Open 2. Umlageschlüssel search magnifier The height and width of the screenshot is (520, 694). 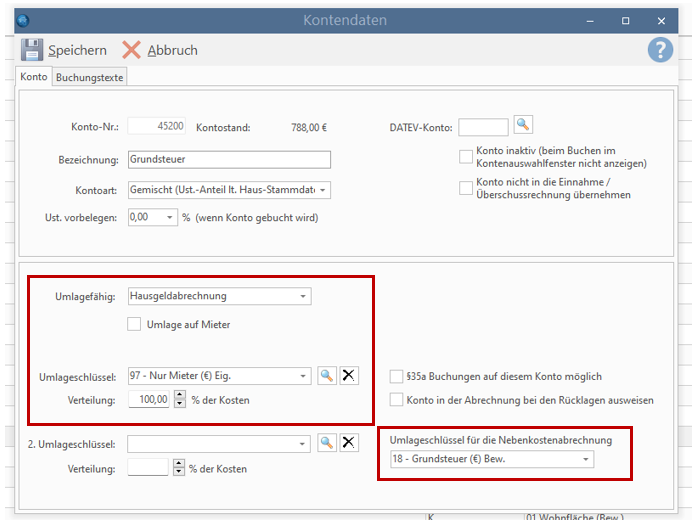tap(326, 443)
